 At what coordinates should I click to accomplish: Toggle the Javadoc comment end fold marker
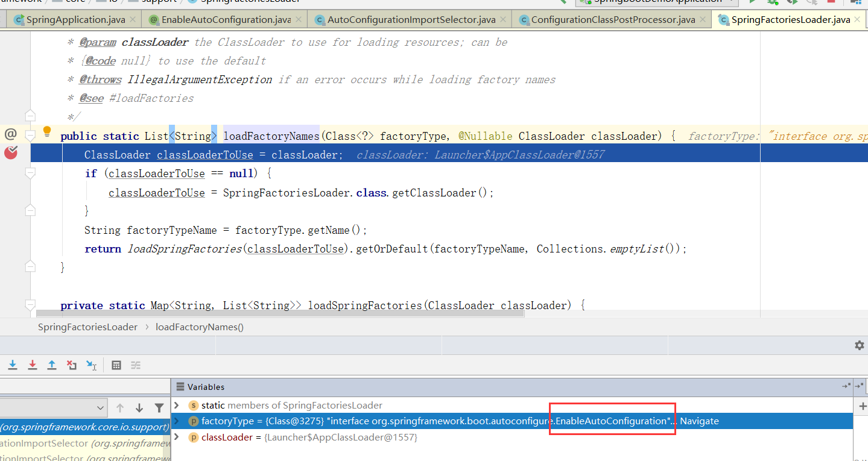pos(30,116)
